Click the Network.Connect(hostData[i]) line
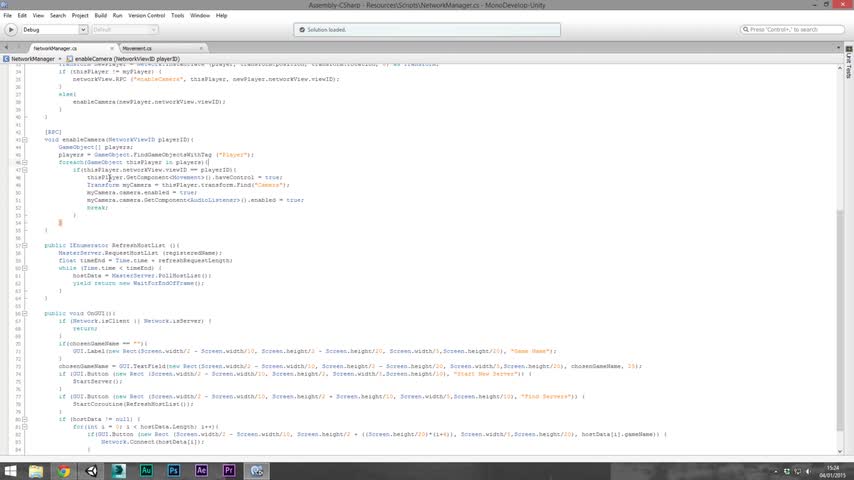This screenshot has width=854, height=480. point(152,442)
